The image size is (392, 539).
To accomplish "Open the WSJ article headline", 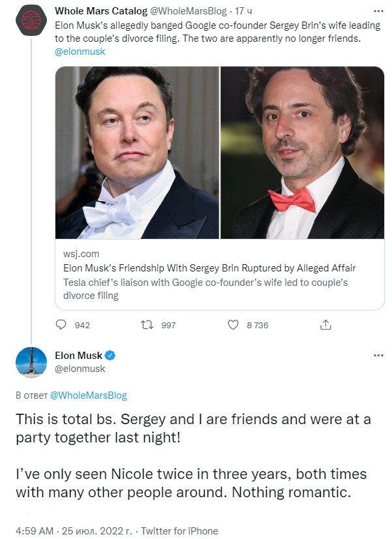I will pyautogui.click(x=209, y=268).
